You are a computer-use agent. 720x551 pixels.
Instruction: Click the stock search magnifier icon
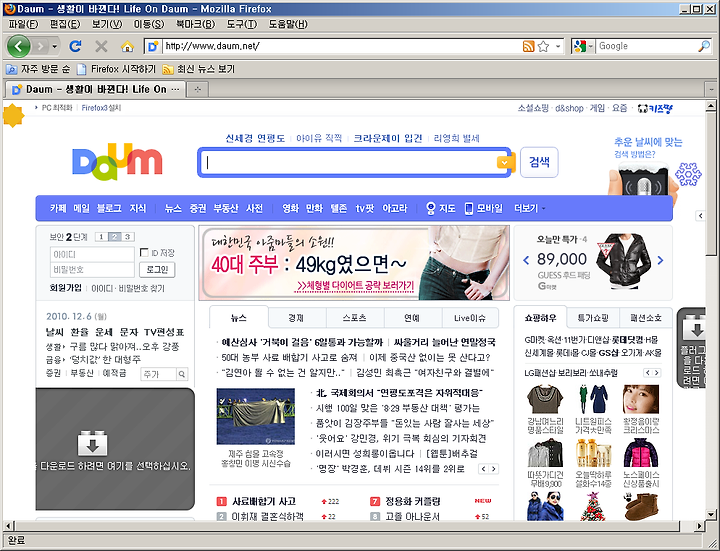point(182,374)
